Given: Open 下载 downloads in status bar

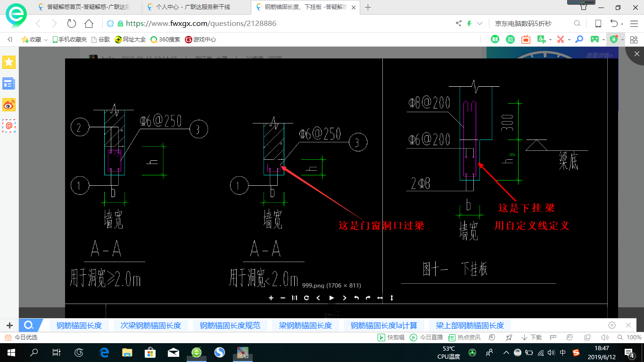Looking at the screenshot, I should point(531,337).
